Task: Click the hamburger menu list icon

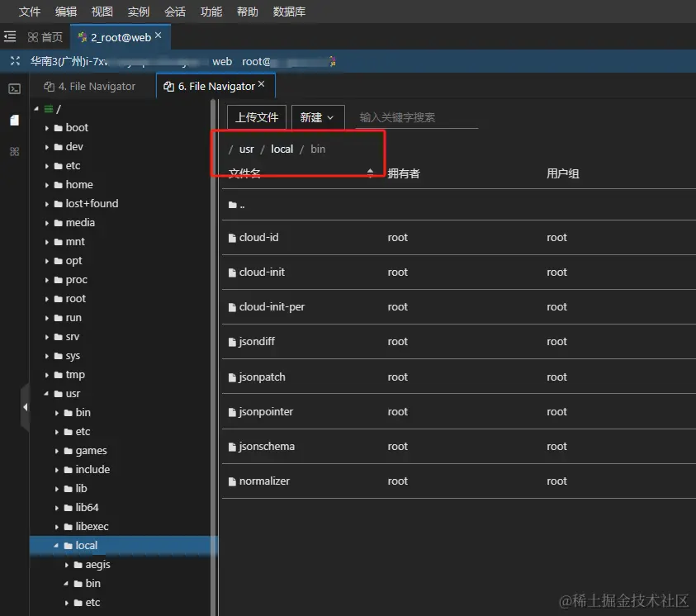Action: tap(10, 37)
